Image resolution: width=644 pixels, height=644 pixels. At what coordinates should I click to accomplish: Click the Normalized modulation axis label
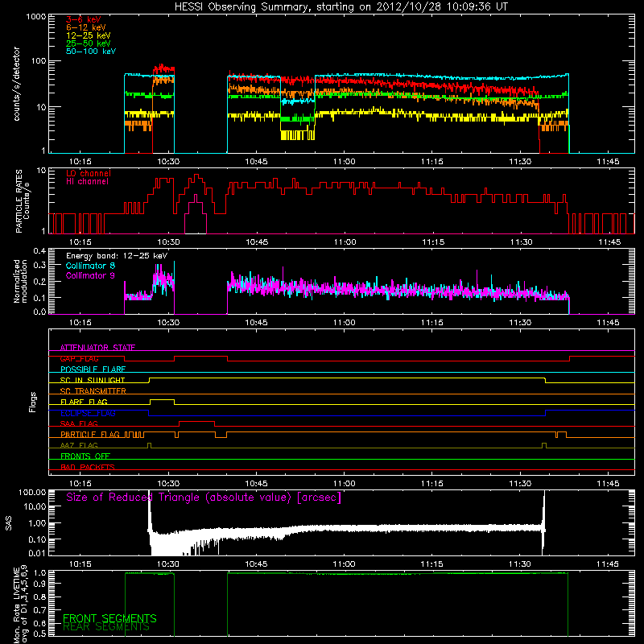[21, 281]
